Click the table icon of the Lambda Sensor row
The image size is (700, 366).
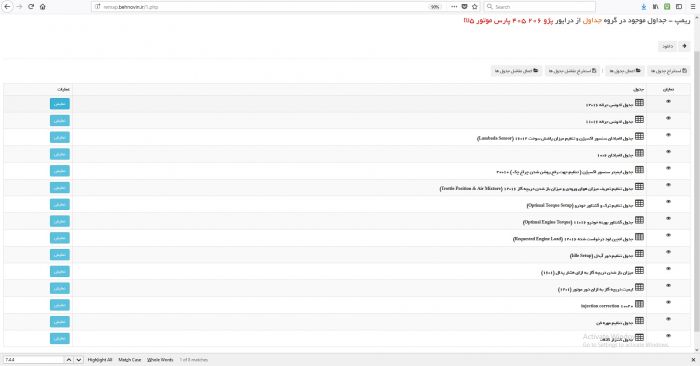[x=639, y=136]
